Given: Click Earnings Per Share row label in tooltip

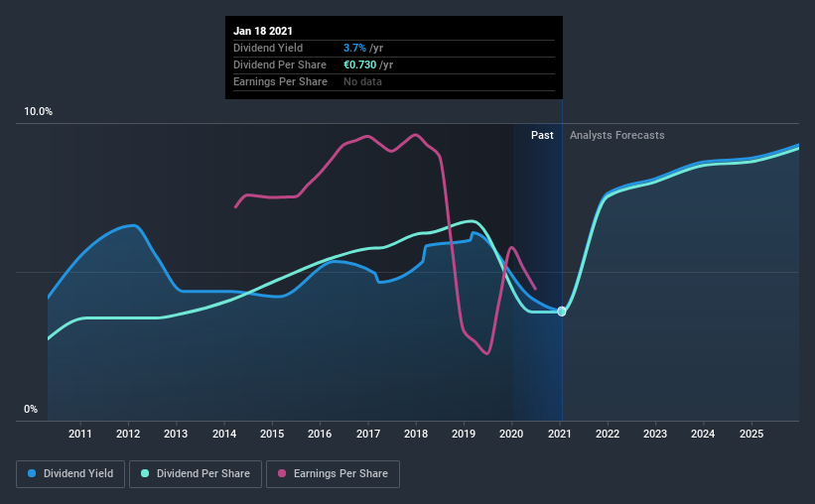Looking at the screenshot, I should coord(280,81).
